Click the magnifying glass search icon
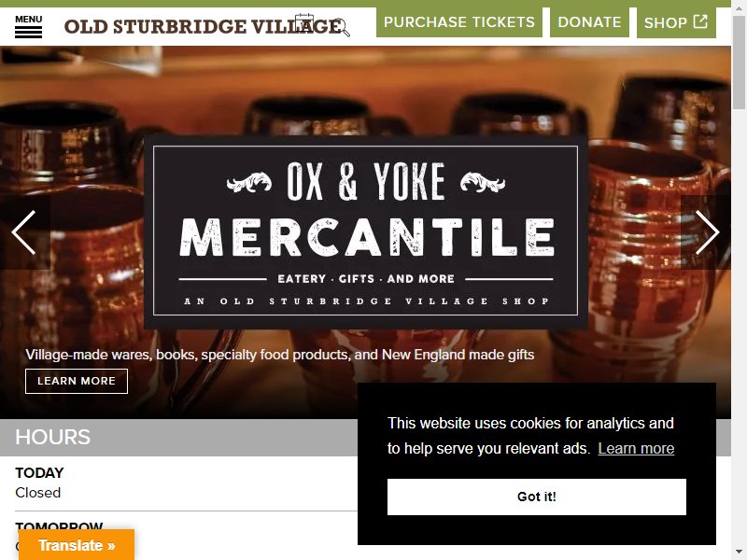The image size is (747, 560). [x=342, y=28]
